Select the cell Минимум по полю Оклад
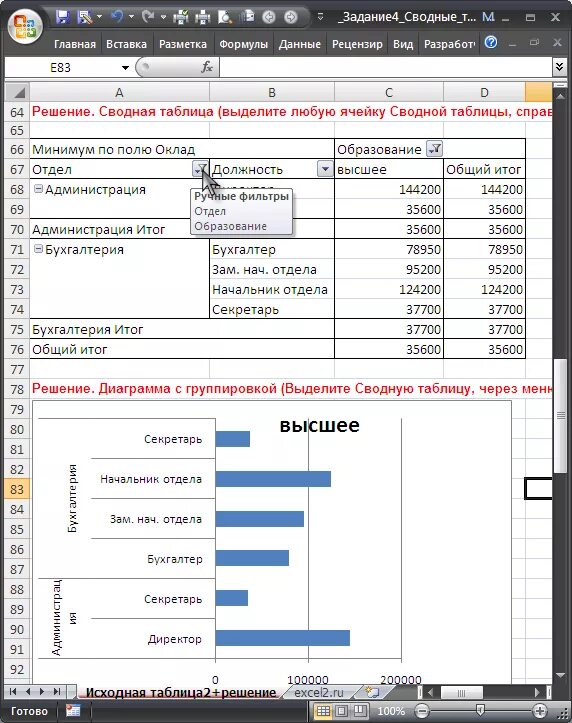The height and width of the screenshot is (723, 572). pos(182,149)
